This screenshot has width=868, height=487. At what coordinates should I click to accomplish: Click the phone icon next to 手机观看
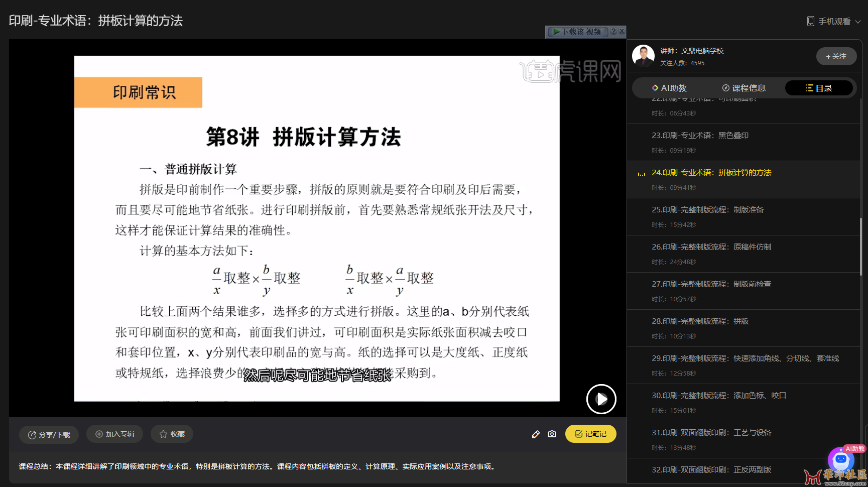click(x=810, y=21)
